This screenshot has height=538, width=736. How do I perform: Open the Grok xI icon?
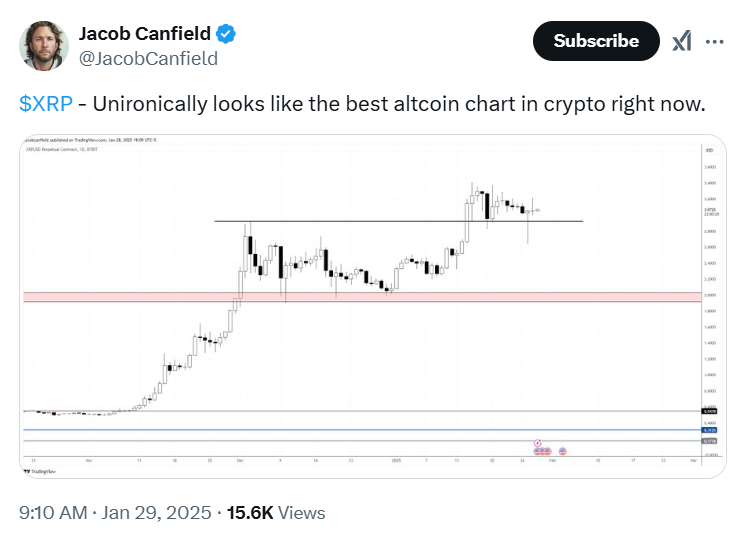[x=682, y=41]
